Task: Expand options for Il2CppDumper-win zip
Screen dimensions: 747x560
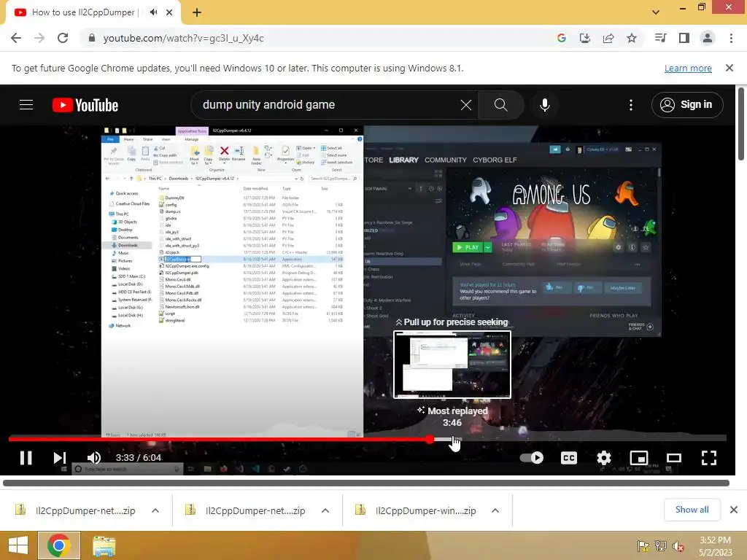Action: click(495, 510)
